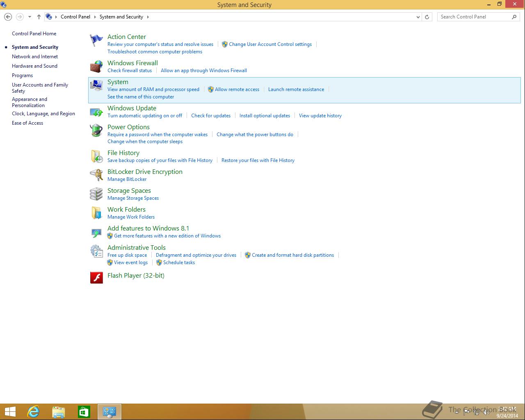Click View amount of RAM and processor speed
Image resolution: width=525 pixels, height=420 pixels.
[x=153, y=89]
